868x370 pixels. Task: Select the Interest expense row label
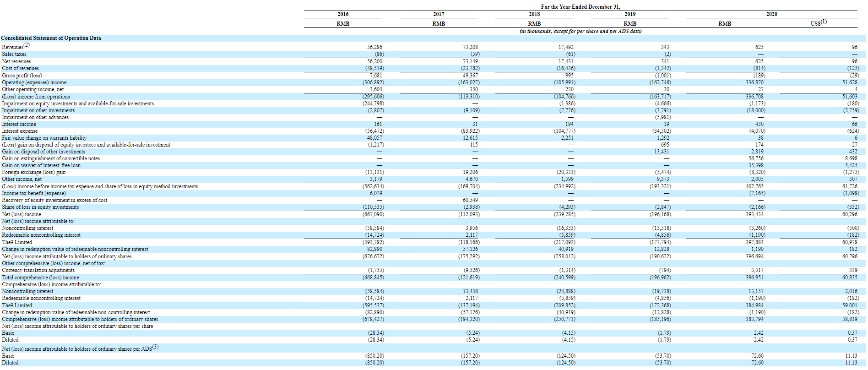click(20, 131)
